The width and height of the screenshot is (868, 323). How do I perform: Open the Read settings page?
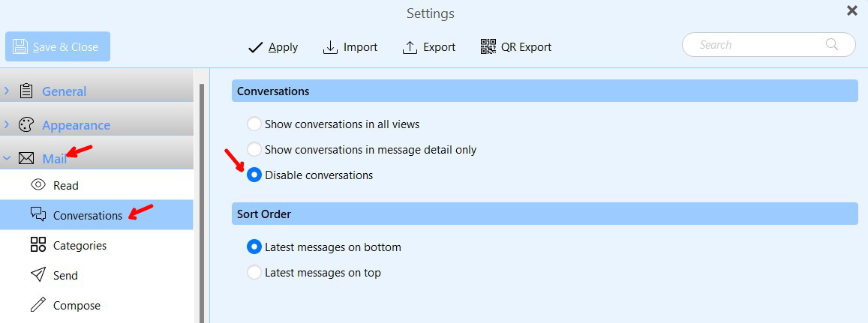tap(96, 185)
